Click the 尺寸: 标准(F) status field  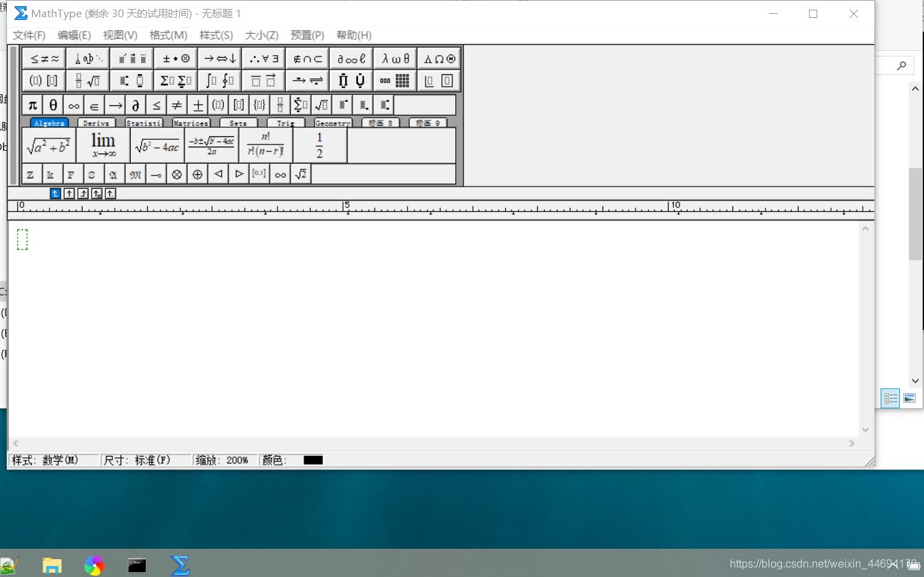(x=146, y=460)
